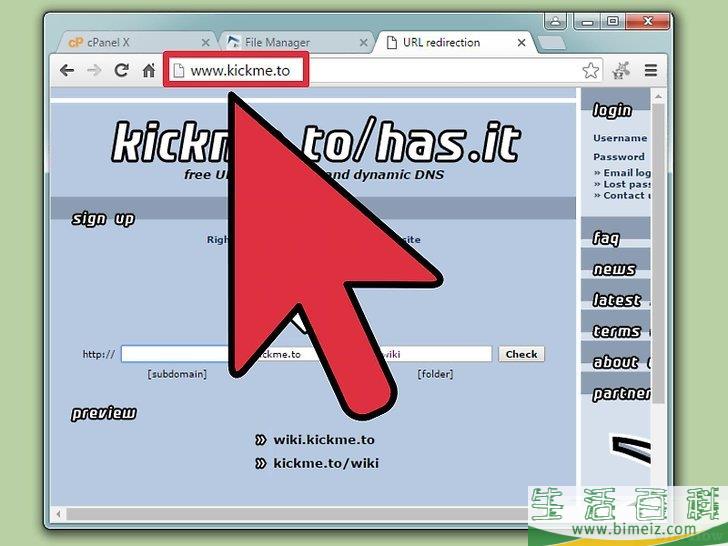Click the scroll-up arrow of vertical scrollbar
The height and width of the screenshot is (546, 728).
658,97
